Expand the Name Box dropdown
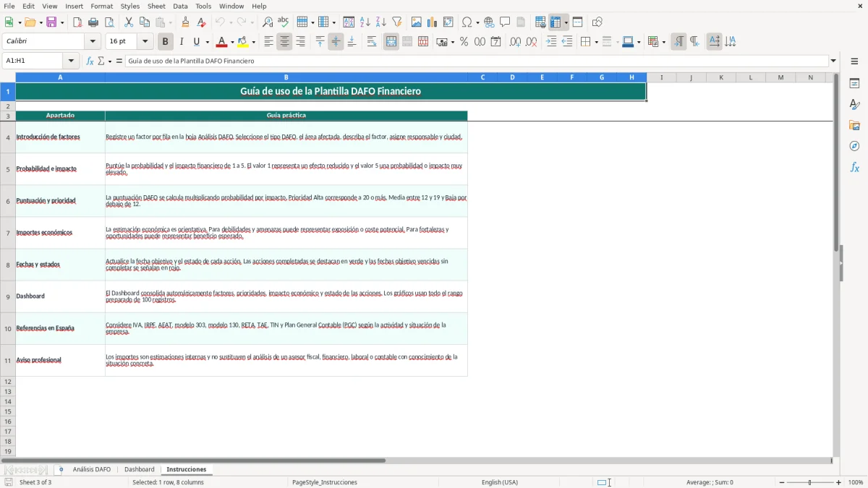The width and height of the screenshot is (868, 488). pos(71,61)
